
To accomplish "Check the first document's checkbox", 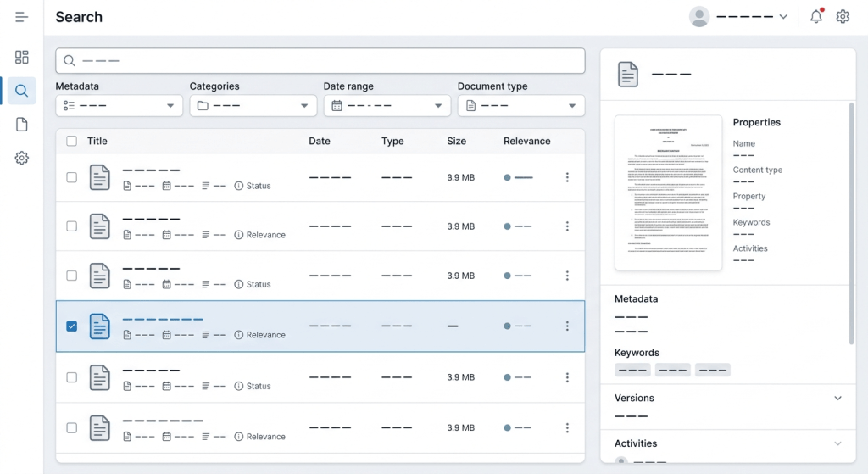I will pos(72,177).
